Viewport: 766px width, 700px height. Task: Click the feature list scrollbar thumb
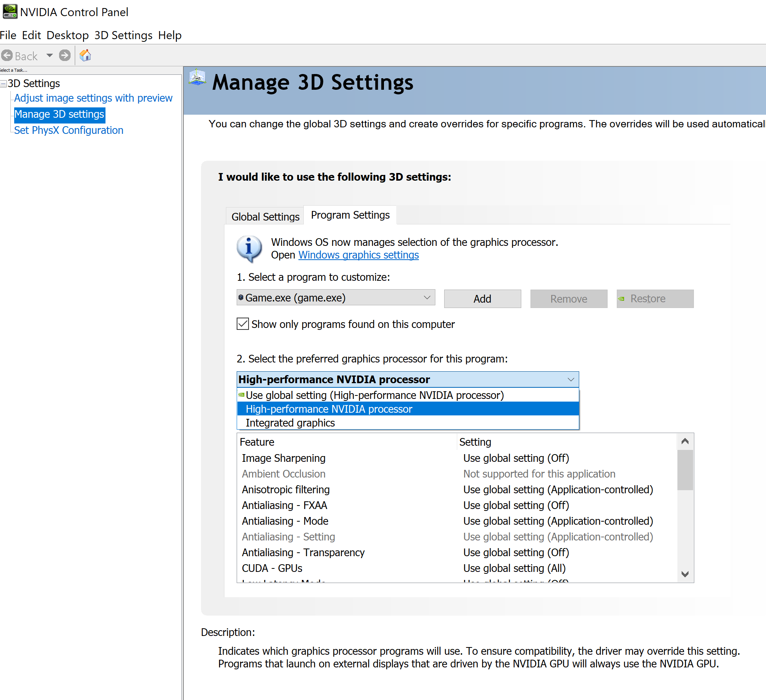685,470
